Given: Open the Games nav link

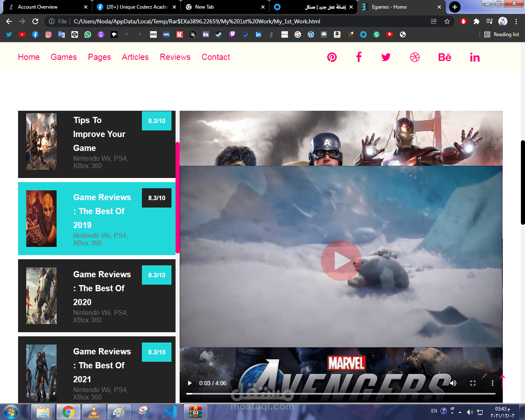Looking at the screenshot, I should (x=64, y=57).
